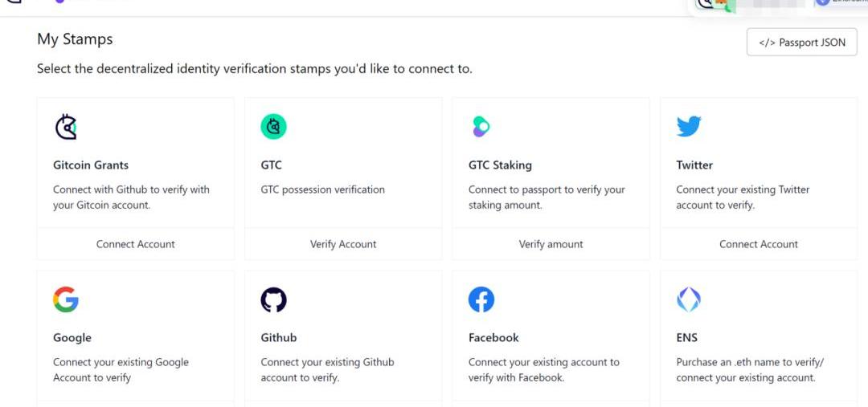868x407 pixels.
Task: Open the Passport JSON view
Action: click(x=801, y=42)
